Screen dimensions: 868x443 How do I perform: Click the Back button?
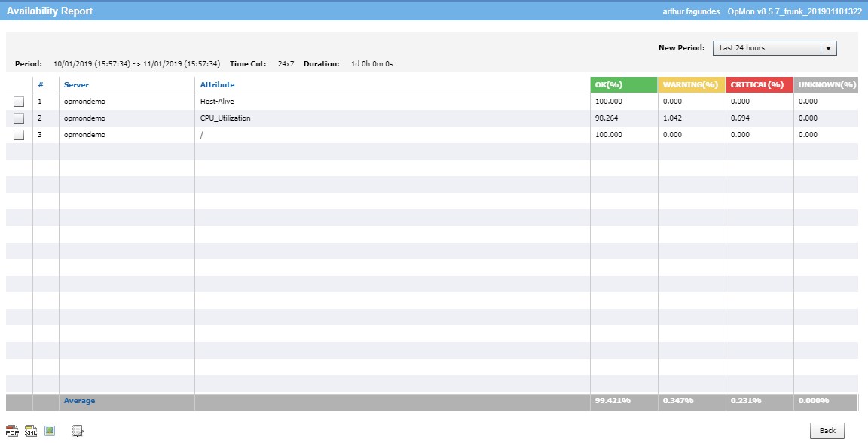(x=827, y=431)
